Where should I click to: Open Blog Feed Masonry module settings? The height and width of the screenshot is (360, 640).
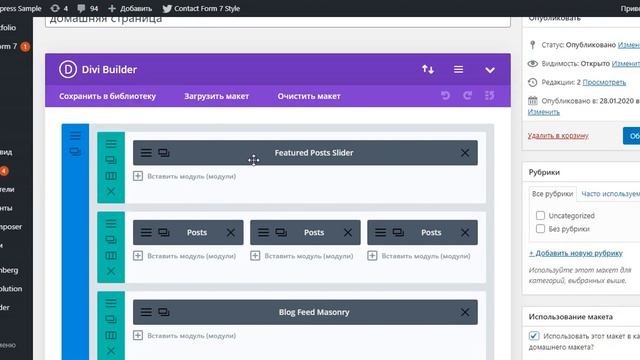click(x=146, y=312)
